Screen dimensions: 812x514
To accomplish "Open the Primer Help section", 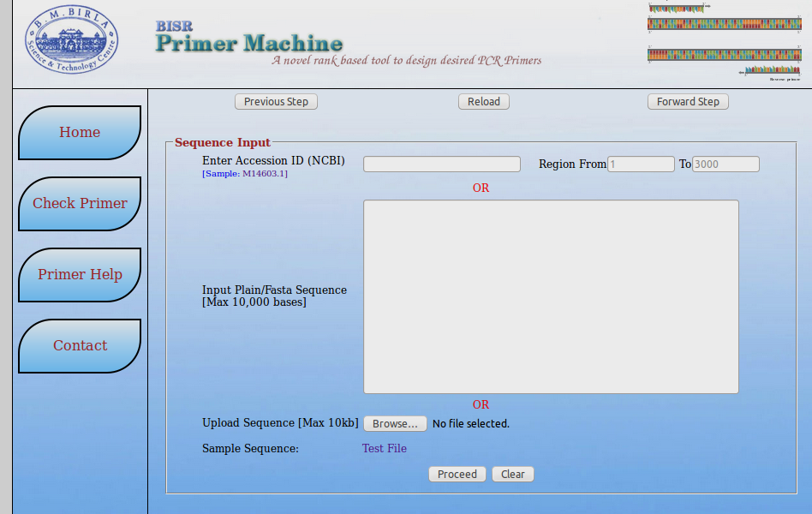I will 80,274.
